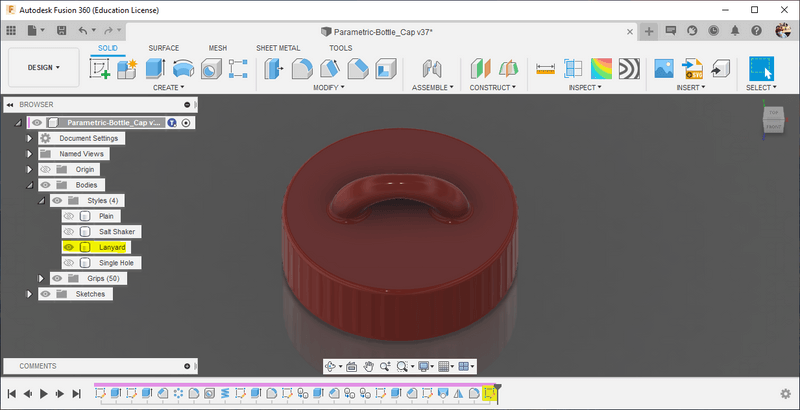
Task: Switch to the MESH tab
Action: [x=218, y=48]
